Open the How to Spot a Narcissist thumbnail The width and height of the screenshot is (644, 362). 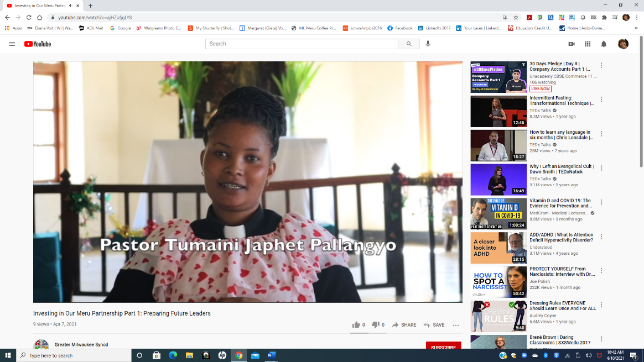498,282
